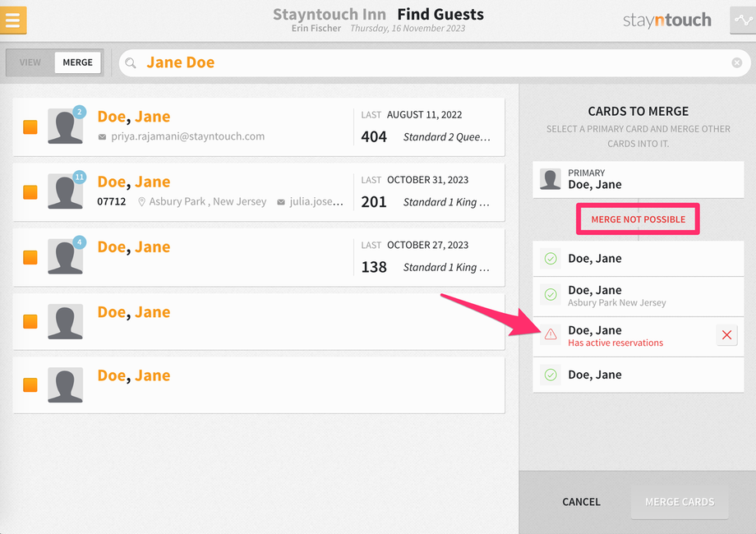The width and height of the screenshot is (756, 534).
Task: Toggle checkbox for Doe, Jane room 404
Action: click(30, 127)
